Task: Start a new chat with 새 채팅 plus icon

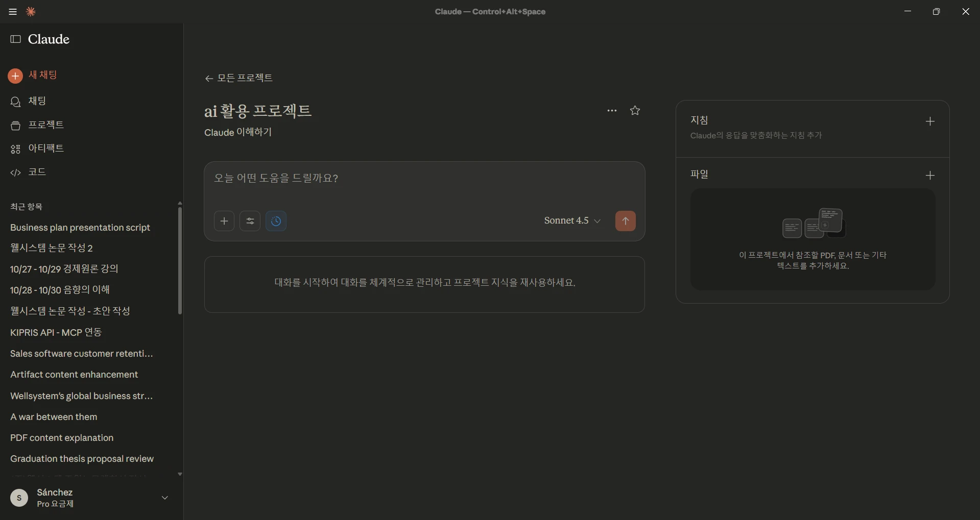Action: point(15,76)
